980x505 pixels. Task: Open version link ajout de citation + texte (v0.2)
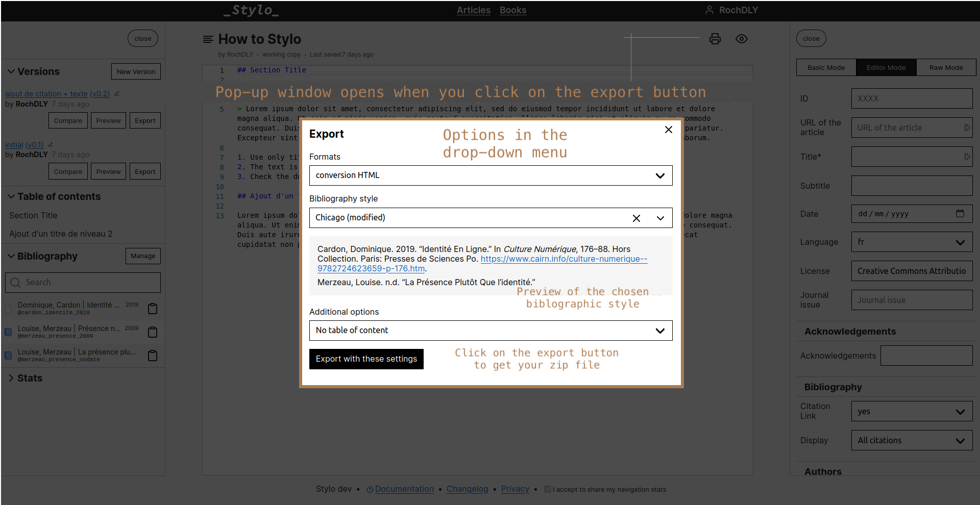pos(57,94)
